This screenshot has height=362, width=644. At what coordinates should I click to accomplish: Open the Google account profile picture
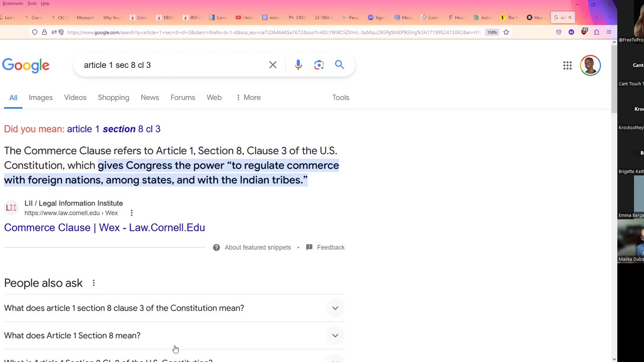[x=590, y=65]
